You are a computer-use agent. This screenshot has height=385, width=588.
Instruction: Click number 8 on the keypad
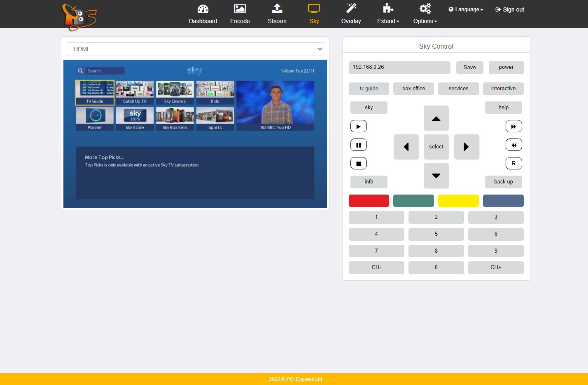click(436, 251)
